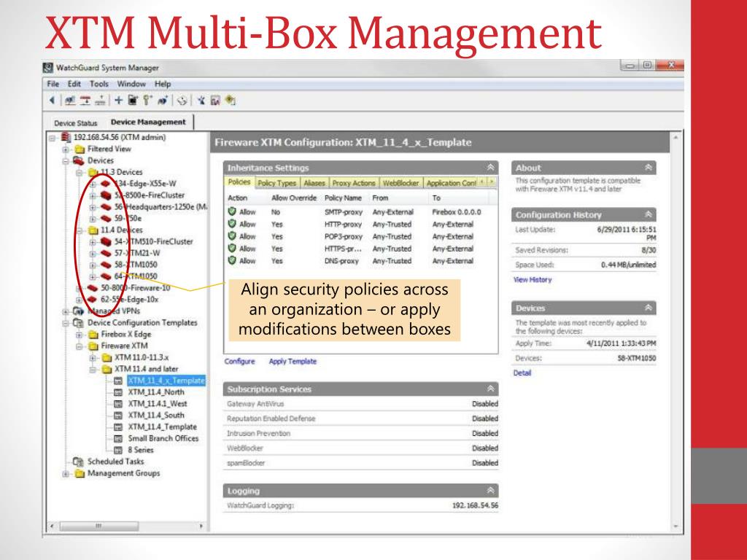This screenshot has height=560, width=747.
Task: Select the WebBlocker tab
Action: pos(400,183)
